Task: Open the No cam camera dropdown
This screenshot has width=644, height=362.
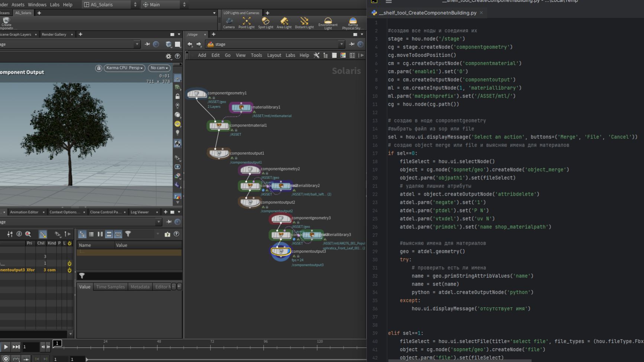Action: (x=159, y=68)
